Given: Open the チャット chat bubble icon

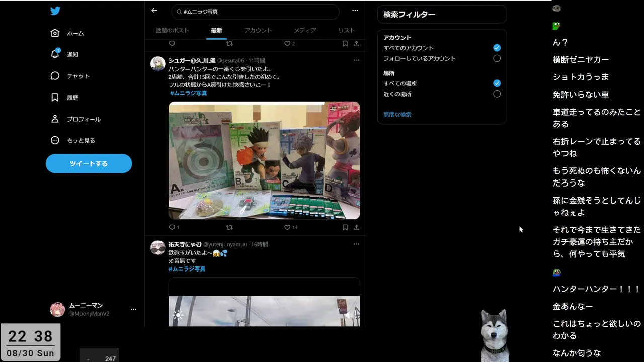Looking at the screenshot, I should pyautogui.click(x=55, y=76).
